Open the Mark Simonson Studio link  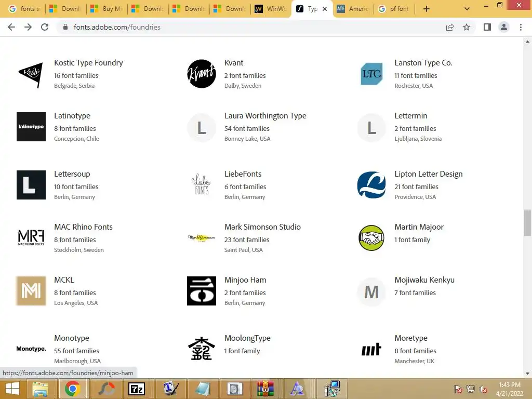tap(262, 227)
